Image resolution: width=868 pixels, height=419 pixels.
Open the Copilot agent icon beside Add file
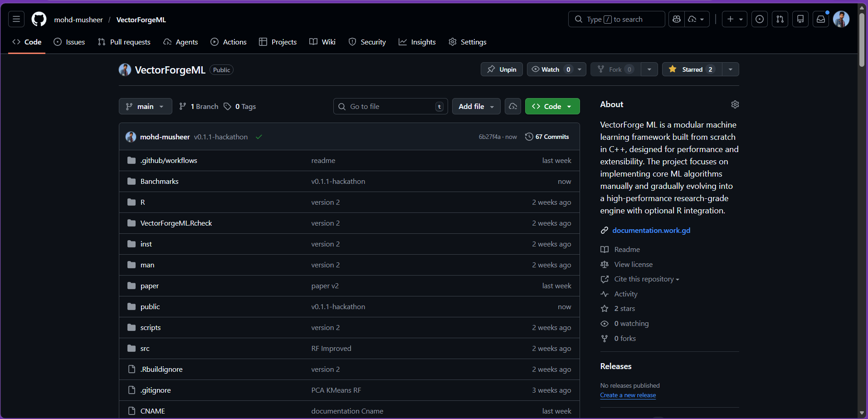(x=513, y=106)
